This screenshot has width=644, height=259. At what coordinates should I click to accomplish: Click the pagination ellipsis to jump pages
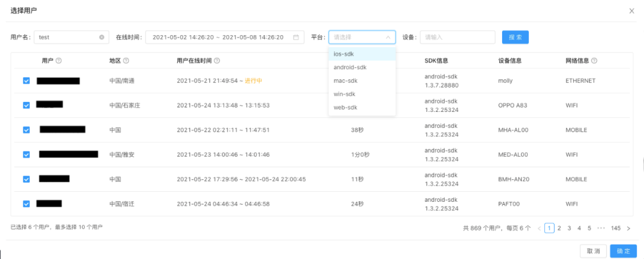tap(601, 228)
